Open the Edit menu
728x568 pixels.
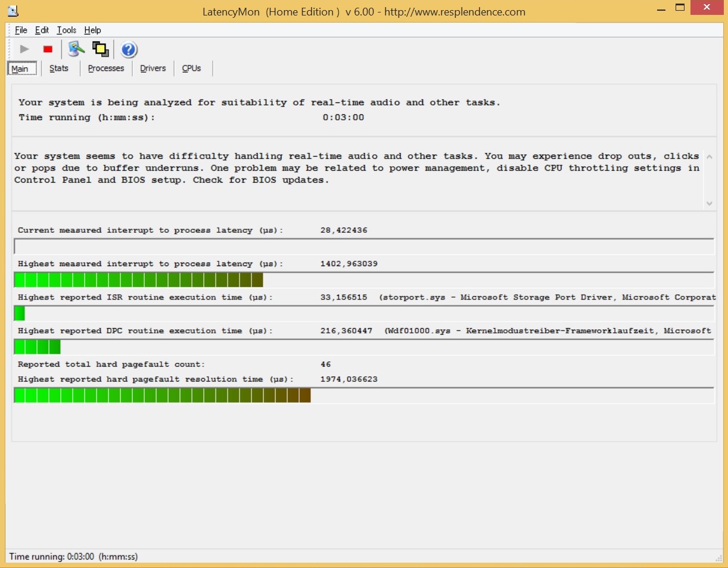(42, 30)
